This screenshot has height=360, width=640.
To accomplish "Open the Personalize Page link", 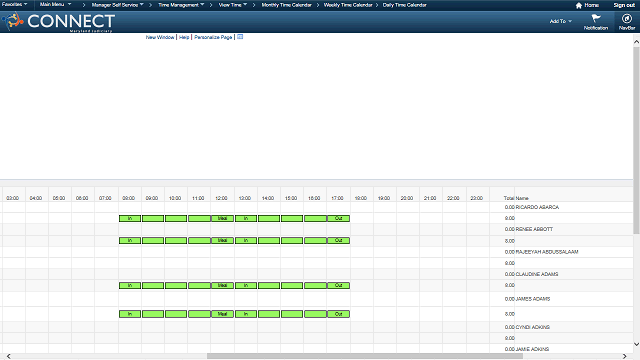I will point(213,37).
